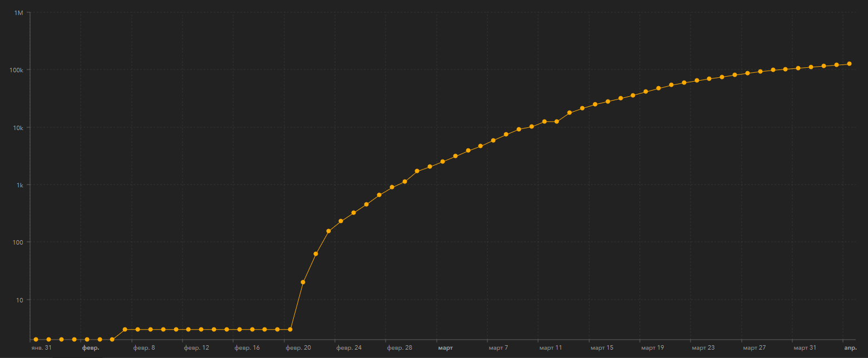Image resolution: width=868 pixels, height=358 pixels.
Task: Click the data point for март 11
Action: [544, 121]
